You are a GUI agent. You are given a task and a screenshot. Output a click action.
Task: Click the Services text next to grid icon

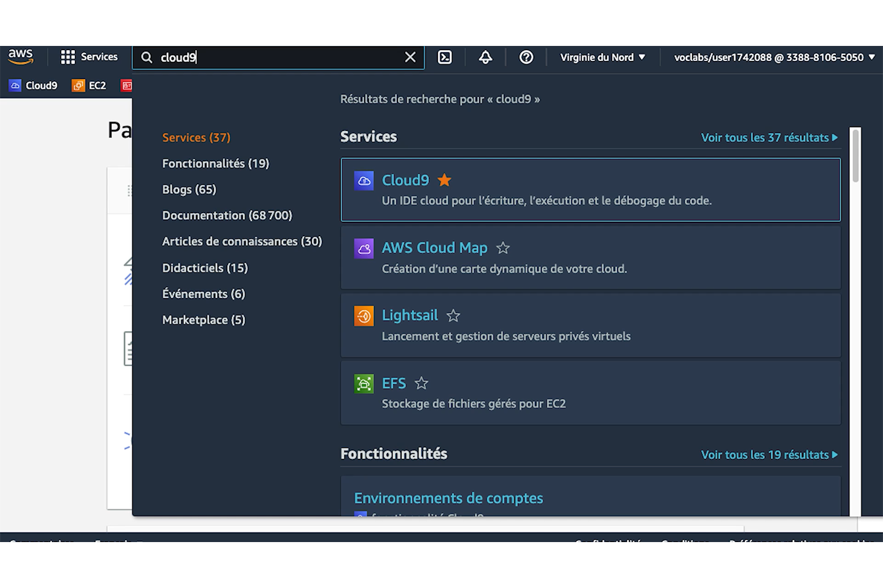pos(99,57)
